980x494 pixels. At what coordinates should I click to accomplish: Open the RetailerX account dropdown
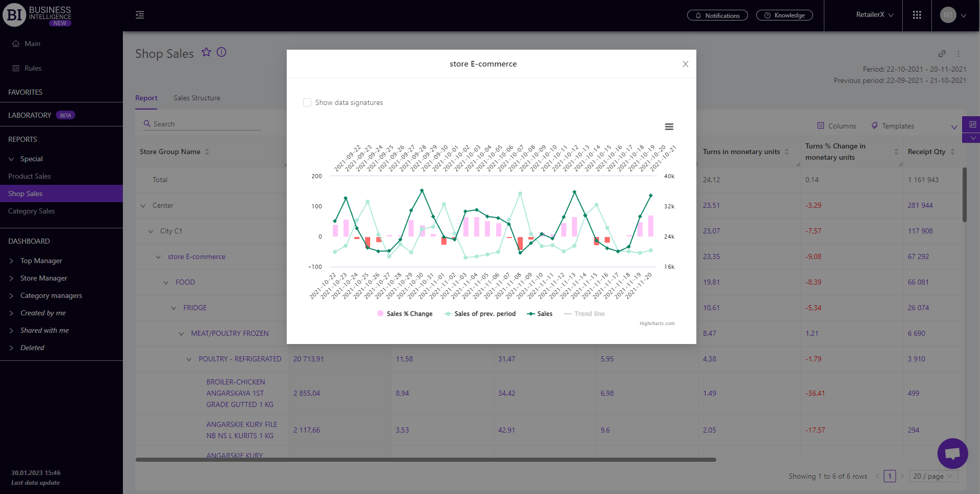click(x=875, y=15)
